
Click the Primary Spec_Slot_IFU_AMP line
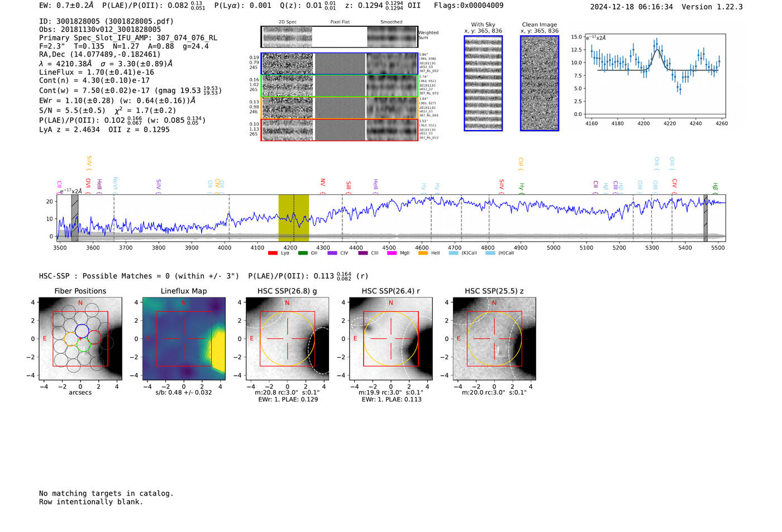128,38
